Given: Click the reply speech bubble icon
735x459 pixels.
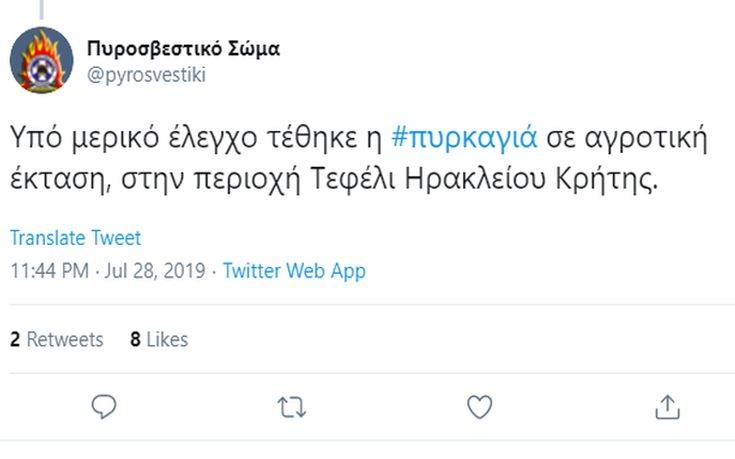Looking at the screenshot, I should click(104, 406).
